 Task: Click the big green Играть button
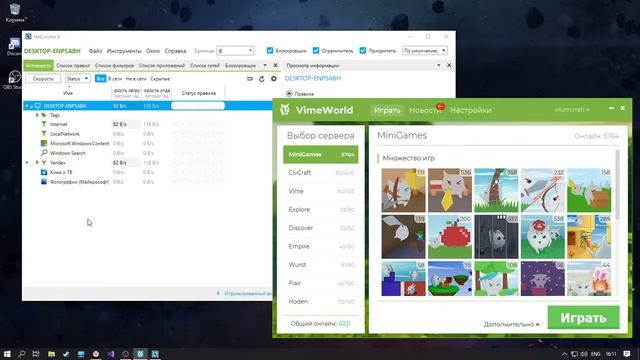click(x=583, y=318)
